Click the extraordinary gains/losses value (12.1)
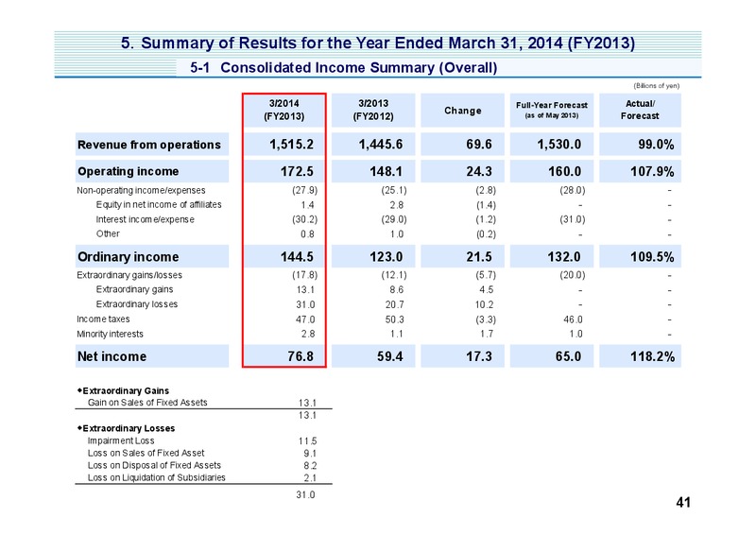The image size is (756, 535). point(394,275)
